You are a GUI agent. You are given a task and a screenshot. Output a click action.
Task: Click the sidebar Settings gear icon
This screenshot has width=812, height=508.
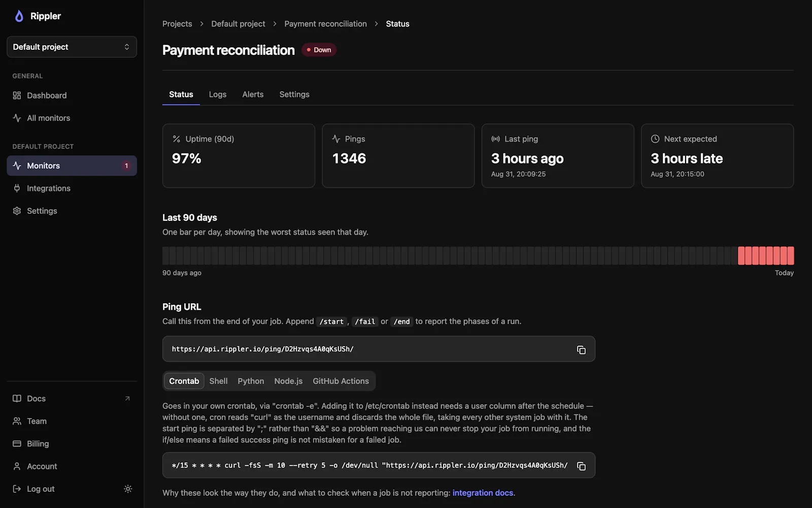pyautogui.click(x=17, y=211)
